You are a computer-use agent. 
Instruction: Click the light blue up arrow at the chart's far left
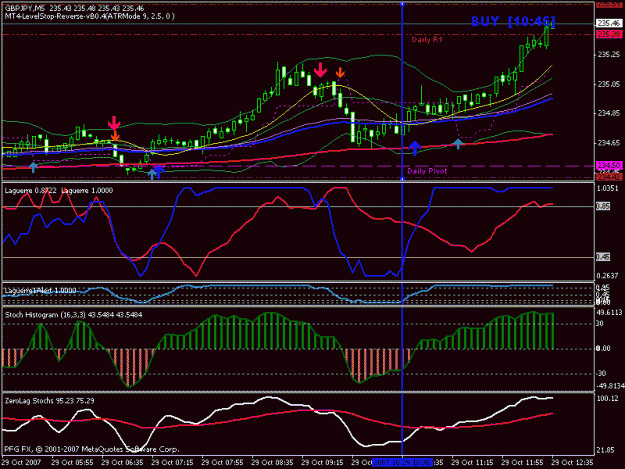pyautogui.click(x=33, y=167)
